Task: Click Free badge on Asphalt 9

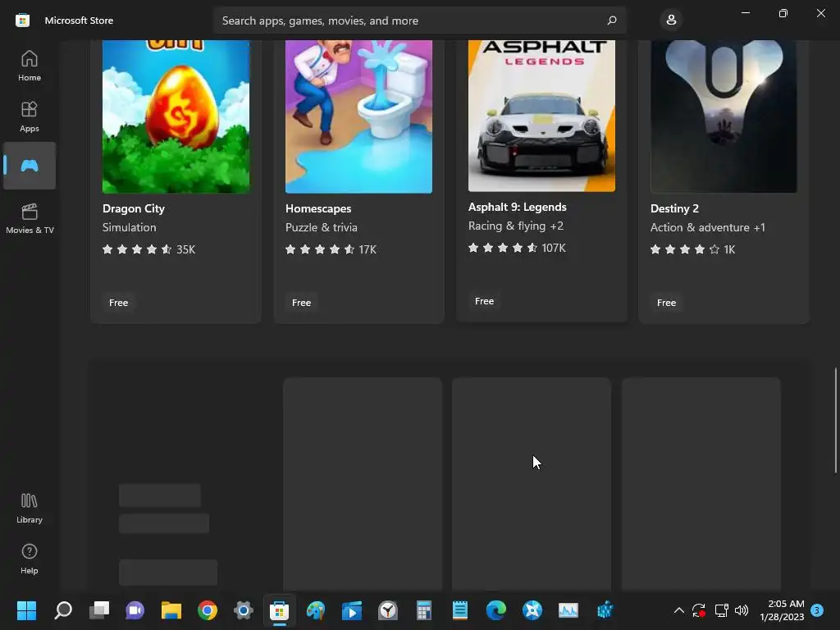Action: [484, 301]
